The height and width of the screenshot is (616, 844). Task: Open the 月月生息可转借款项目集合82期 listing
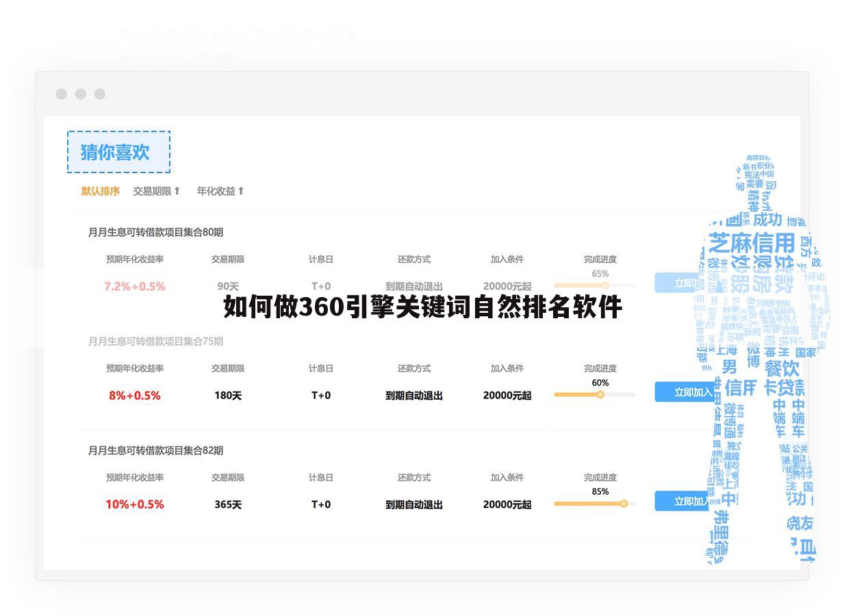(x=158, y=450)
